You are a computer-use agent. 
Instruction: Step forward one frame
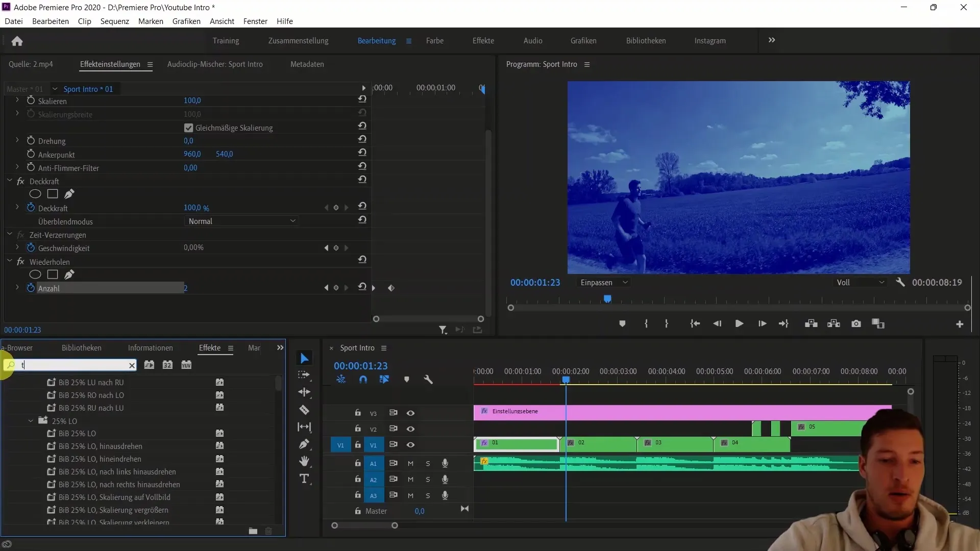(x=762, y=323)
